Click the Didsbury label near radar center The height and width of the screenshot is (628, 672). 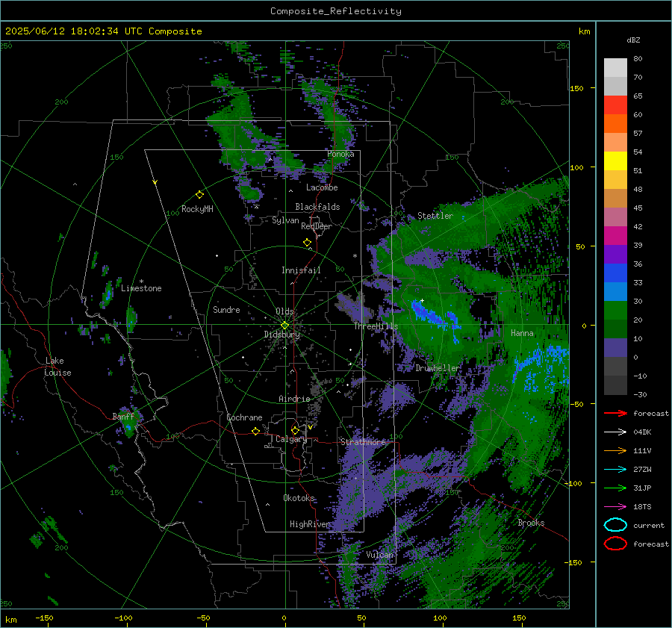[x=281, y=335]
